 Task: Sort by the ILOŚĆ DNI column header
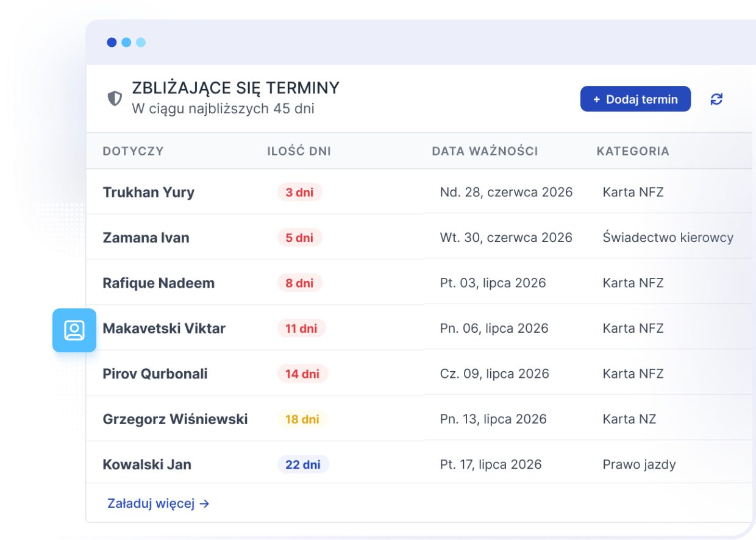click(x=299, y=151)
